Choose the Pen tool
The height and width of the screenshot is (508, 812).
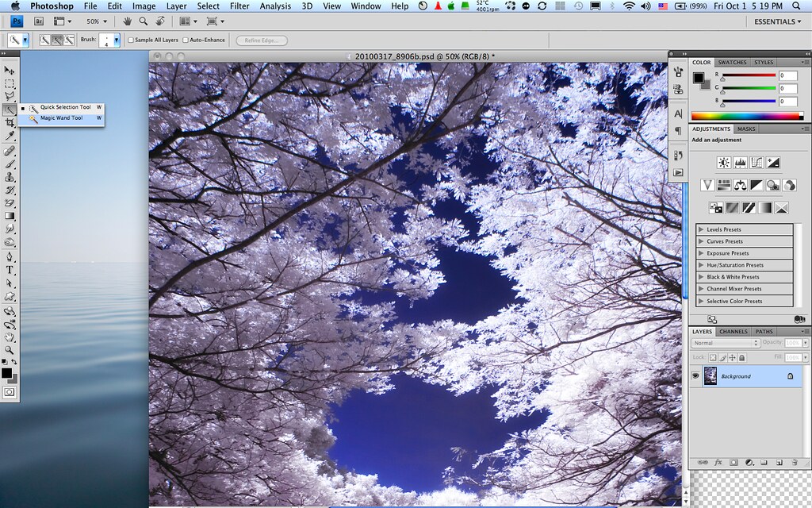pyautogui.click(x=10, y=256)
